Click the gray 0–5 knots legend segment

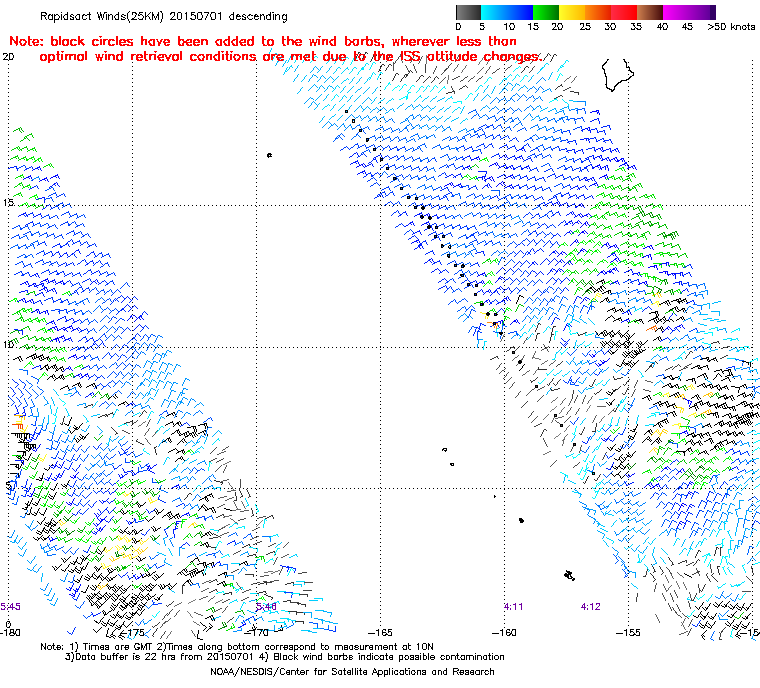[468, 12]
